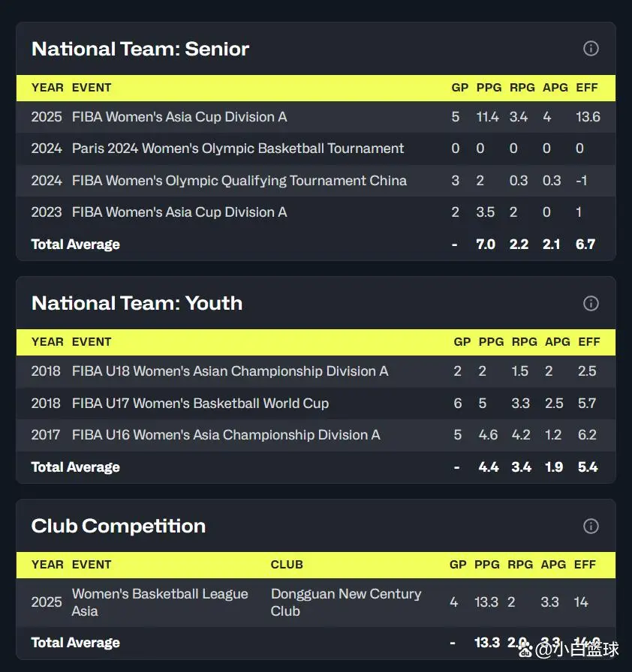Click info icon in Club Competition panel
632x672 pixels.
[x=591, y=526]
